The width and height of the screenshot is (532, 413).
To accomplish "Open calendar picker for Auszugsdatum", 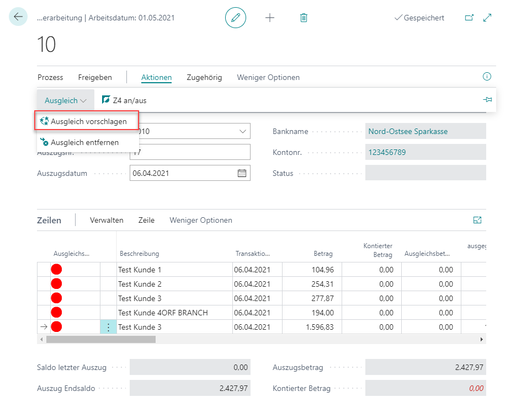I will tap(242, 173).
